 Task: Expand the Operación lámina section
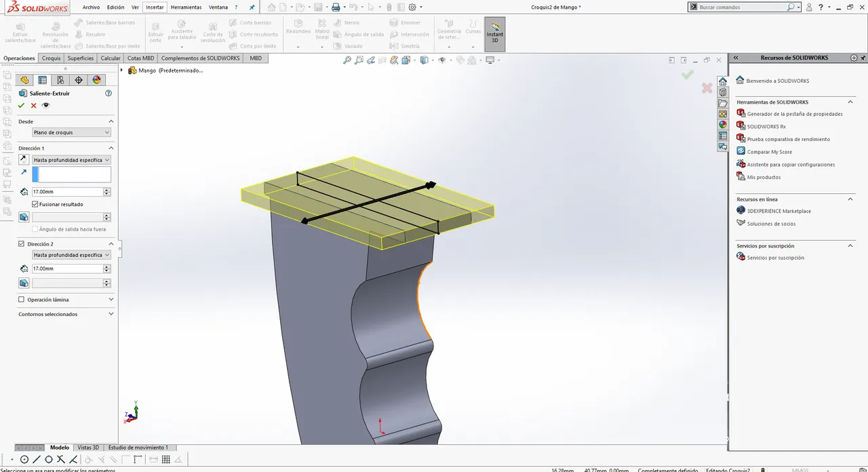111,300
